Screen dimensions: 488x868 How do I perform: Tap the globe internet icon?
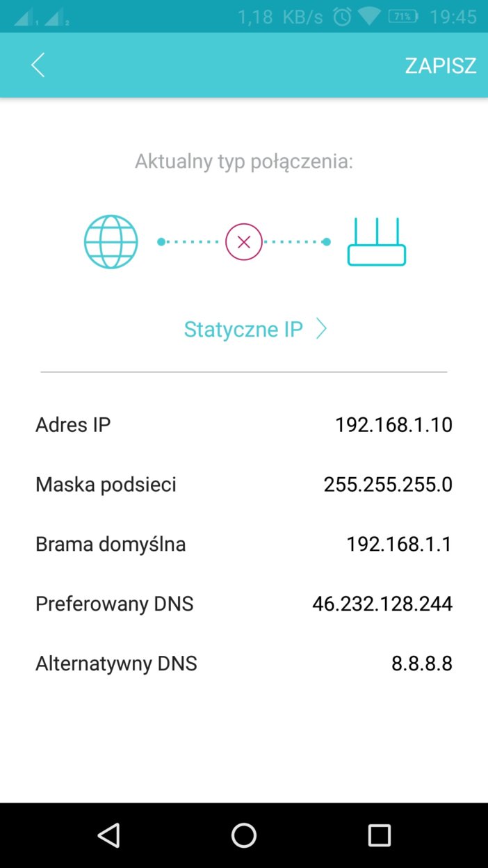111,242
